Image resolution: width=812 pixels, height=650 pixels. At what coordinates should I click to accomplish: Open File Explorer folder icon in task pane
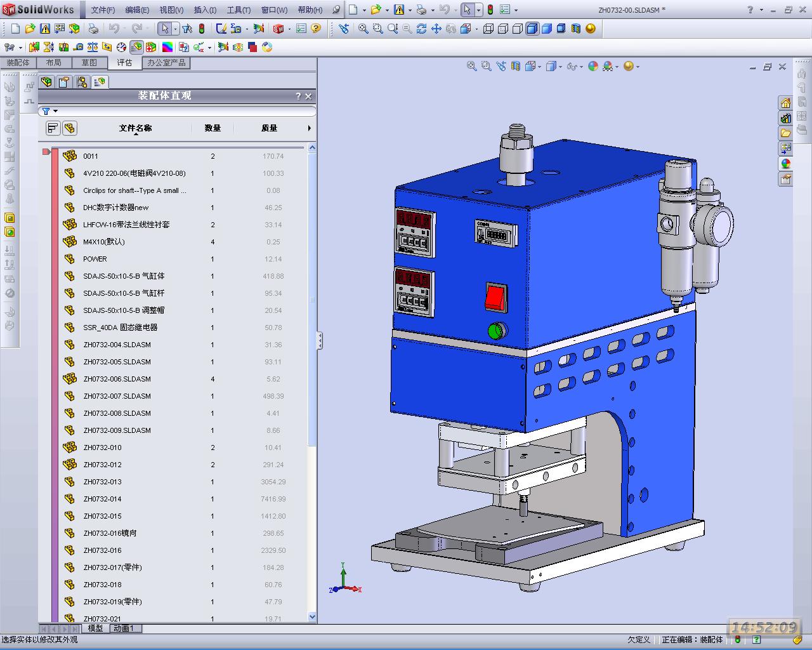pyautogui.click(x=786, y=133)
